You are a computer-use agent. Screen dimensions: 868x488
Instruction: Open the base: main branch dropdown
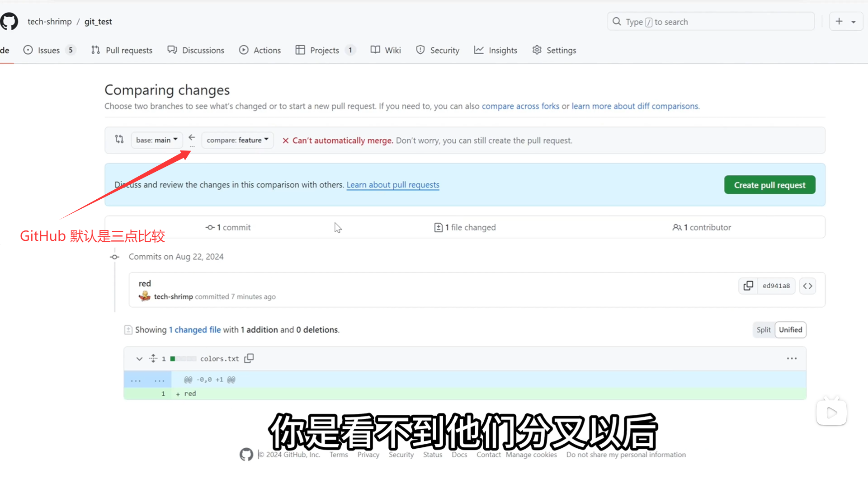point(156,140)
